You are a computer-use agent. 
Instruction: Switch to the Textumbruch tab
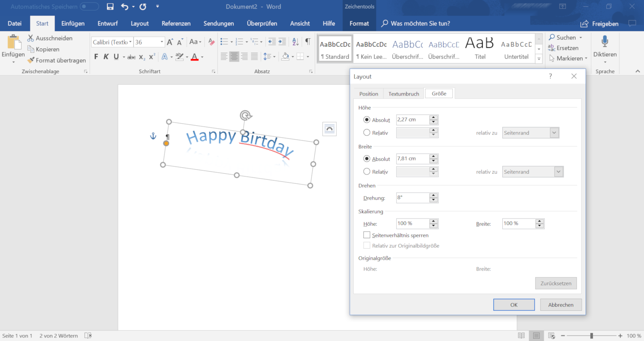point(403,94)
